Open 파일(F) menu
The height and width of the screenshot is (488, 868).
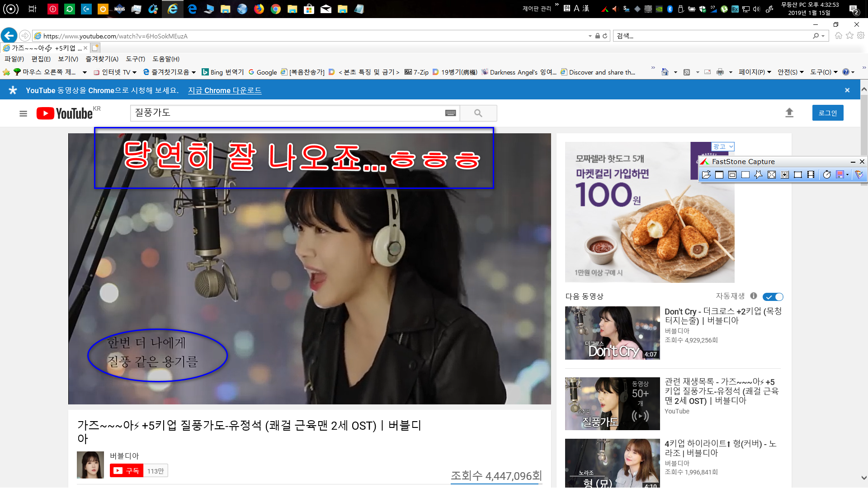pos(14,59)
